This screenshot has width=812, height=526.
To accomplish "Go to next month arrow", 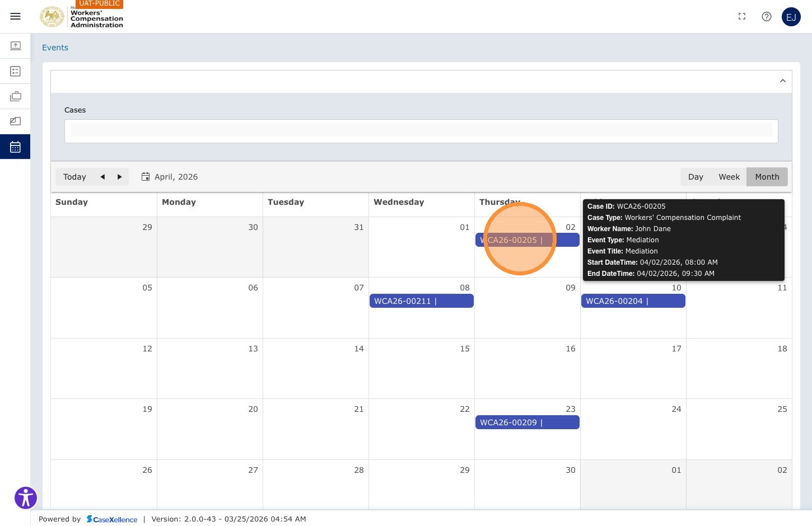I will (119, 177).
